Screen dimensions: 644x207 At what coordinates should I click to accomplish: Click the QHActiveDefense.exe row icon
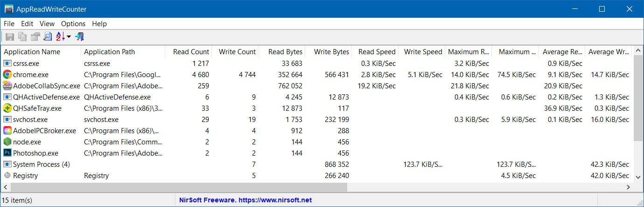[x=7, y=97]
